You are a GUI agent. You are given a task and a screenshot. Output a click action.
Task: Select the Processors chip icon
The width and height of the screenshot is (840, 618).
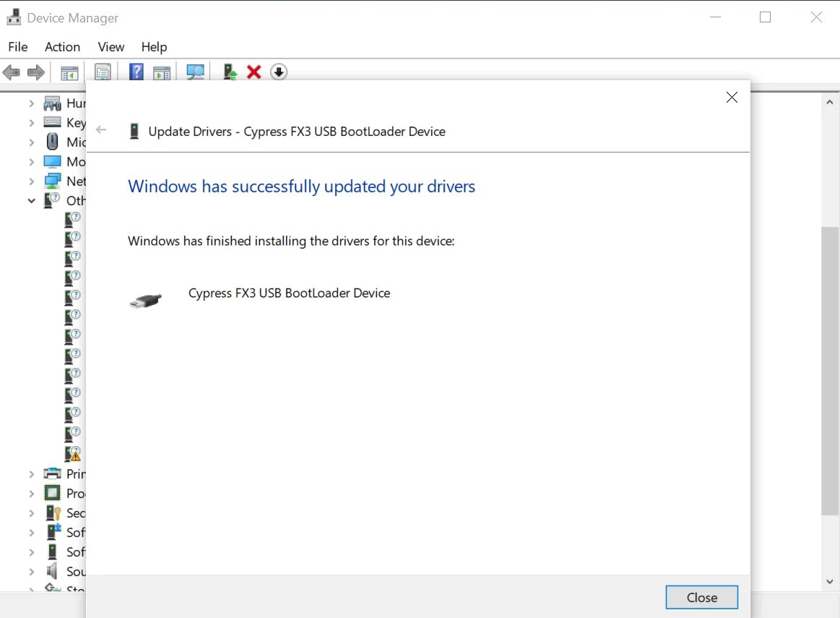click(x=53, y=493)
